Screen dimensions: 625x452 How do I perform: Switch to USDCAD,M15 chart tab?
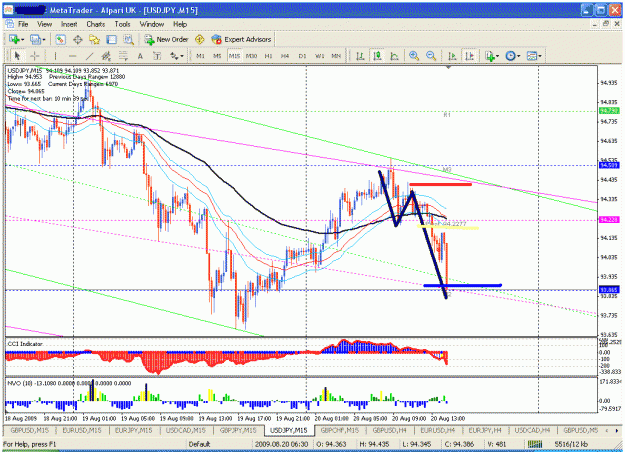coord(186,430)
